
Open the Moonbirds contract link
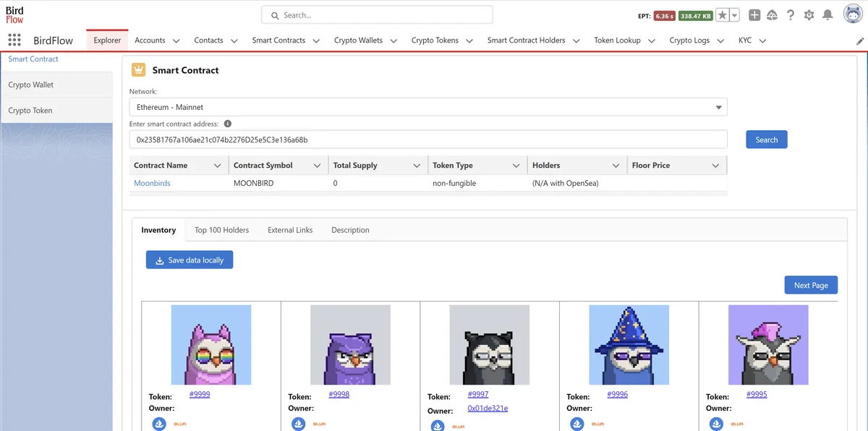(152, 184)
